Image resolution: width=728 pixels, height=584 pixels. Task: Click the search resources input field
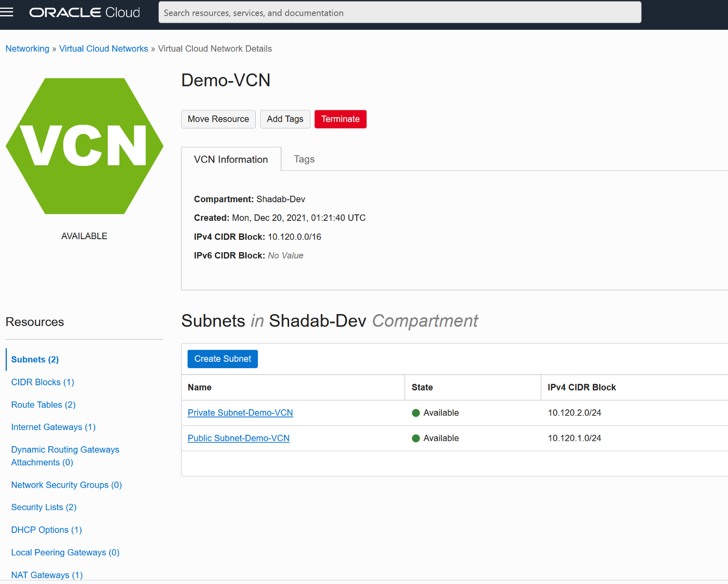tap(399, 12)
